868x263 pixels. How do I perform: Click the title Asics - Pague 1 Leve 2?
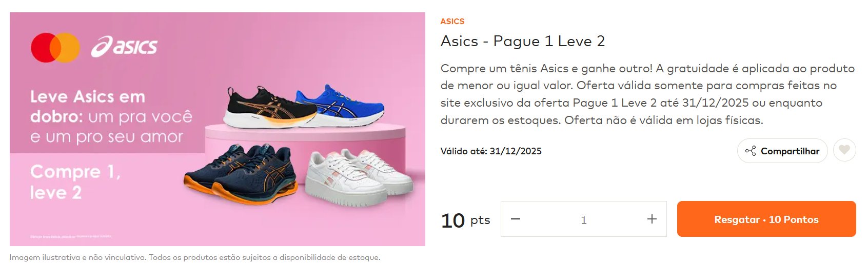(x=523, y=41)
